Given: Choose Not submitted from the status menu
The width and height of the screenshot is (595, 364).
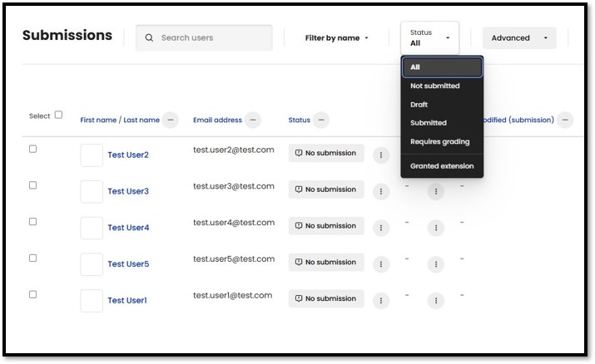Looking at the screenshot, I should coord(434,86).
